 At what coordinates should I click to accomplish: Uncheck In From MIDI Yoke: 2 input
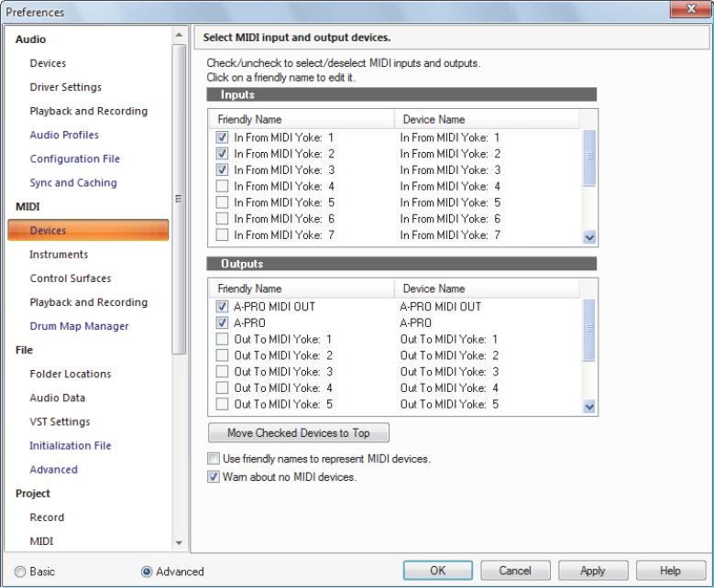pos(222,153)
